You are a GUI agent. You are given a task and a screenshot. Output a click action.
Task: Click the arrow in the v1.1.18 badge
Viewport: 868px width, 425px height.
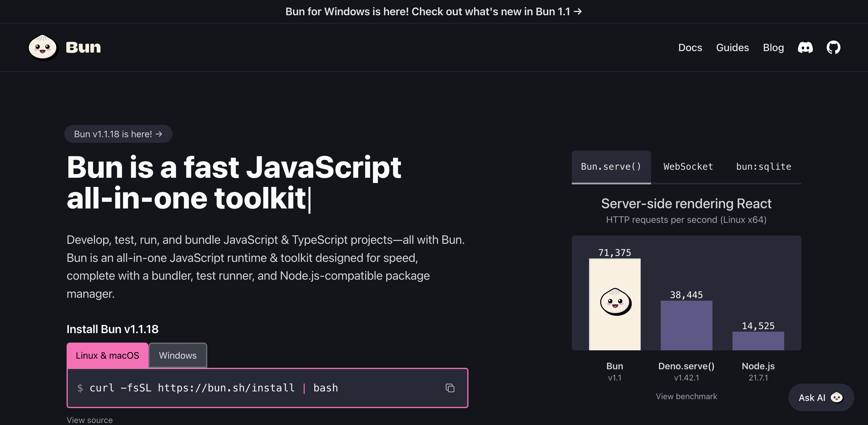(x=159, y=134)
